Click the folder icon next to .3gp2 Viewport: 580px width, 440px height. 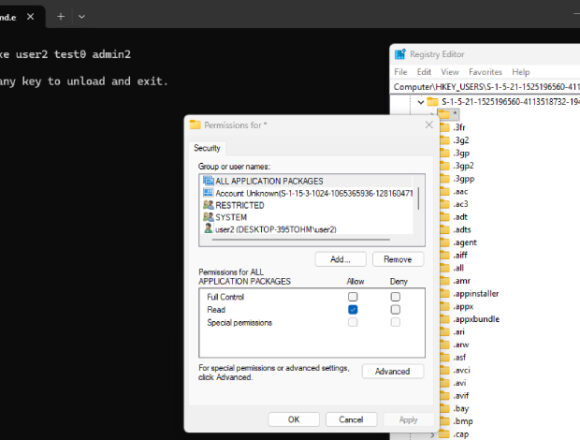445,166
